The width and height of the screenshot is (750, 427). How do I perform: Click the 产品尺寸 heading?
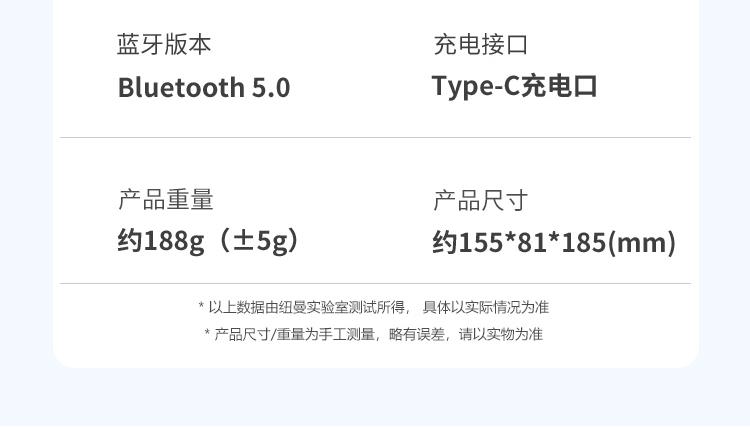coord(481,200)
